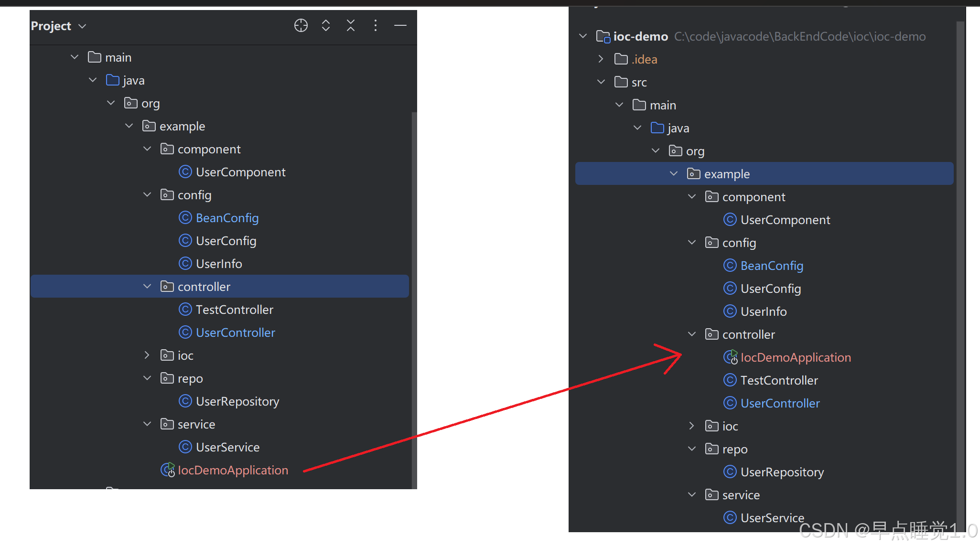Click the BeanConfig class icon in right tree

730,265
